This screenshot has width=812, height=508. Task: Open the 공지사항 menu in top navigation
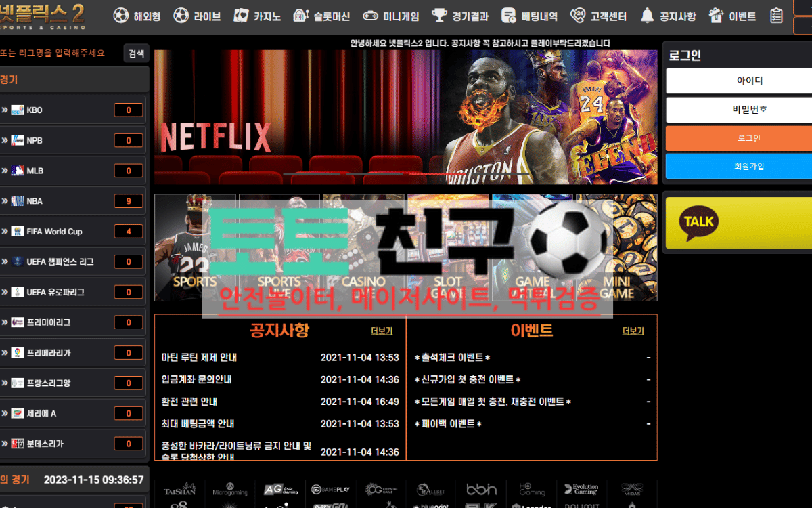point(668,16)
